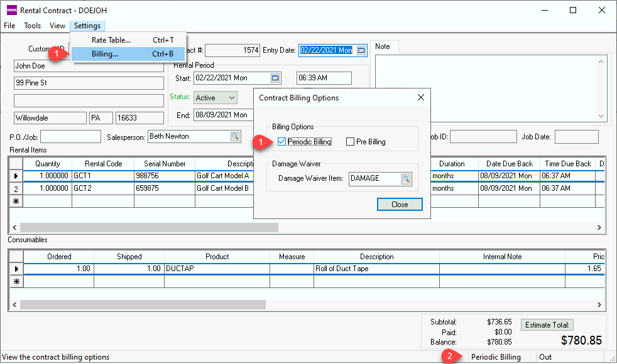The width and height of the screenshot is (617, 364).
Task: Uncheck the Periodic Billing checkbox
Action: click(x=281, y=142)
